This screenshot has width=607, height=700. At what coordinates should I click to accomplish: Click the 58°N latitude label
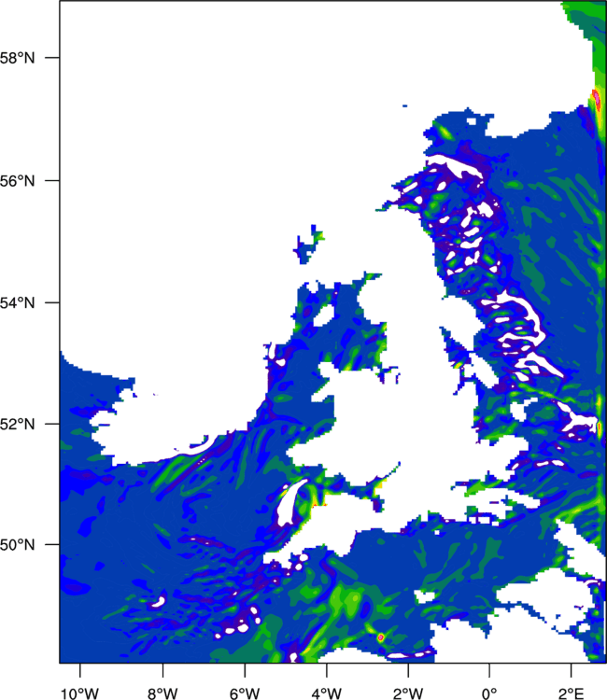[17, 58]
